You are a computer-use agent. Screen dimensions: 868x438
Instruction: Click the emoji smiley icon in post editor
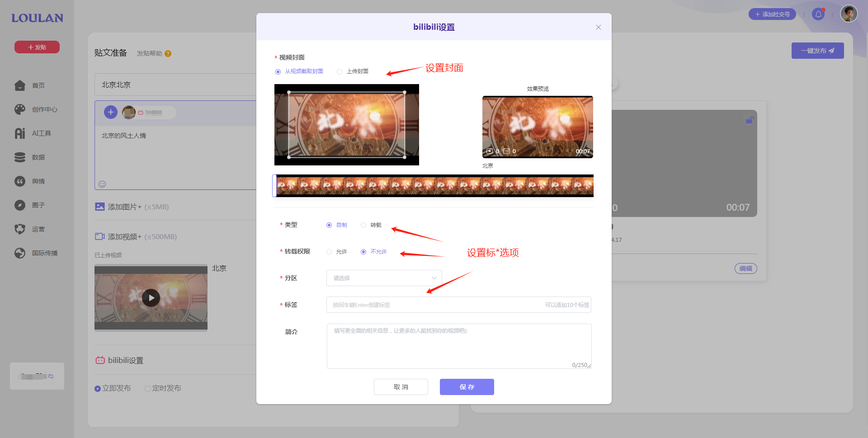pyautogui.click(x=102, y=184)
